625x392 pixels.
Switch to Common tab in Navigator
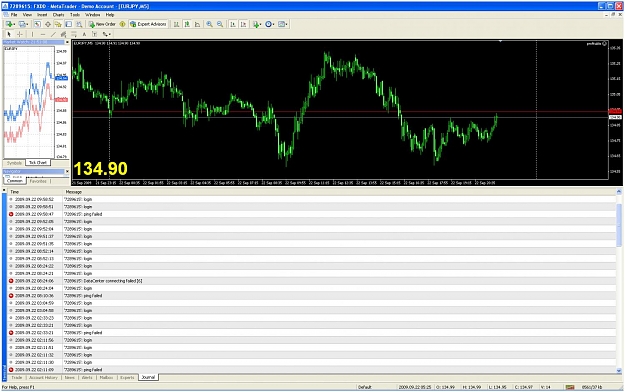click(15, 181)
